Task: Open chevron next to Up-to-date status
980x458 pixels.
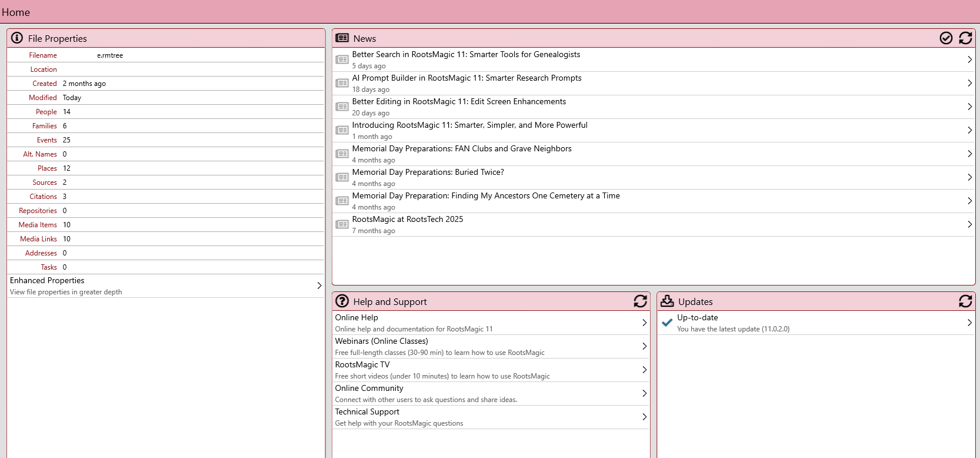Action: 969,323
